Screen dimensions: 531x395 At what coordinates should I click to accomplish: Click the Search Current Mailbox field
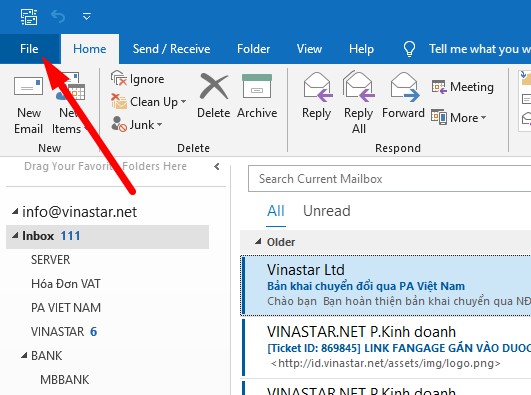point(389,179)
